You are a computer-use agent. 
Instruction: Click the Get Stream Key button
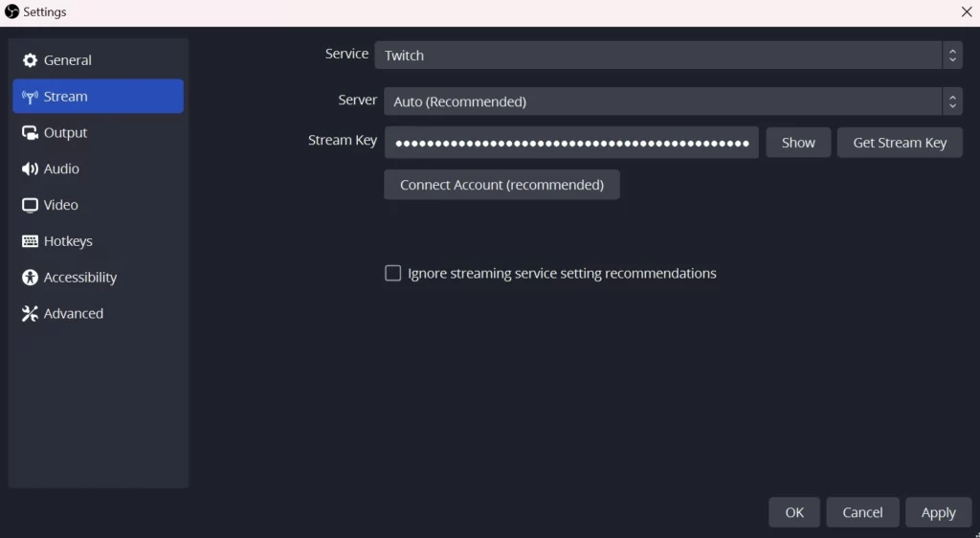pos(900,143)
